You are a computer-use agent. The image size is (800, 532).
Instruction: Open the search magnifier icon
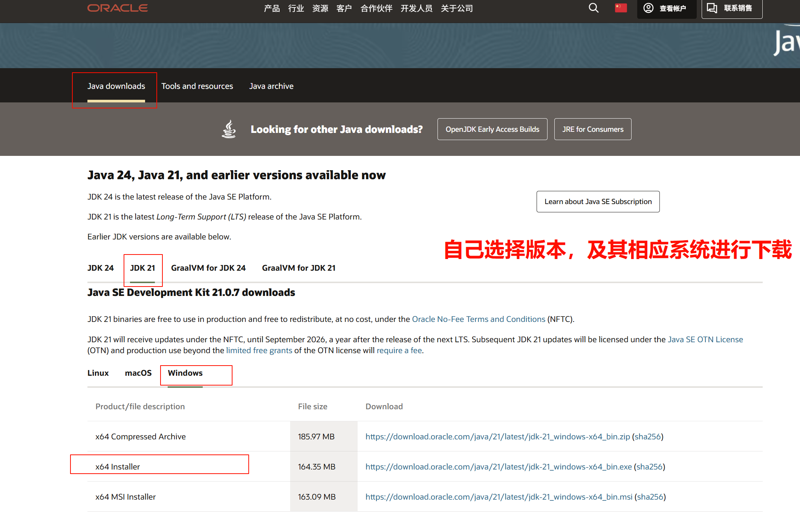click(593, 8)
